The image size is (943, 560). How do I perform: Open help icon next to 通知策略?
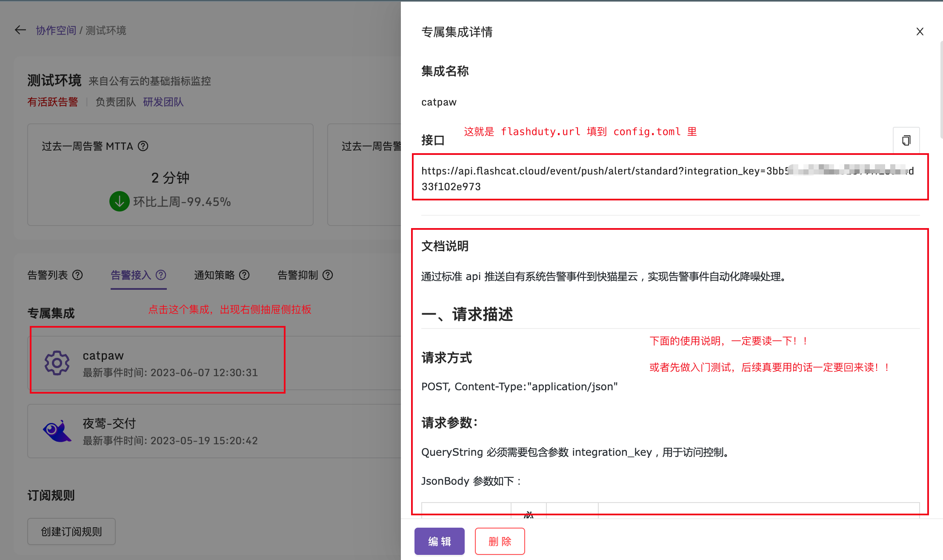tap(244, 275)
